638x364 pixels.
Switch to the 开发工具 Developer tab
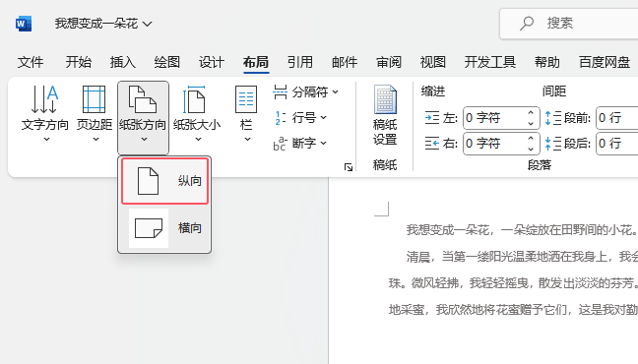tap(490, 62)
